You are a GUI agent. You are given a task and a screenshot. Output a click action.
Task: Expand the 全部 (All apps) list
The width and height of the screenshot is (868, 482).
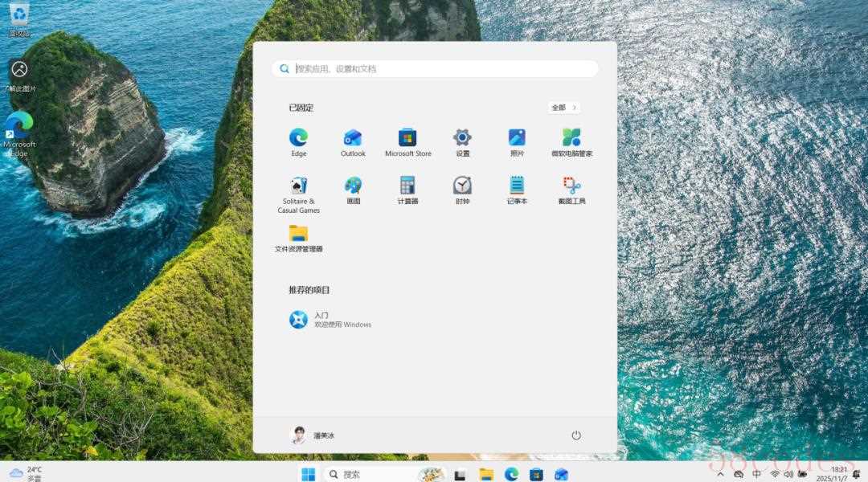pyautogui.click(x=563, y=108)
